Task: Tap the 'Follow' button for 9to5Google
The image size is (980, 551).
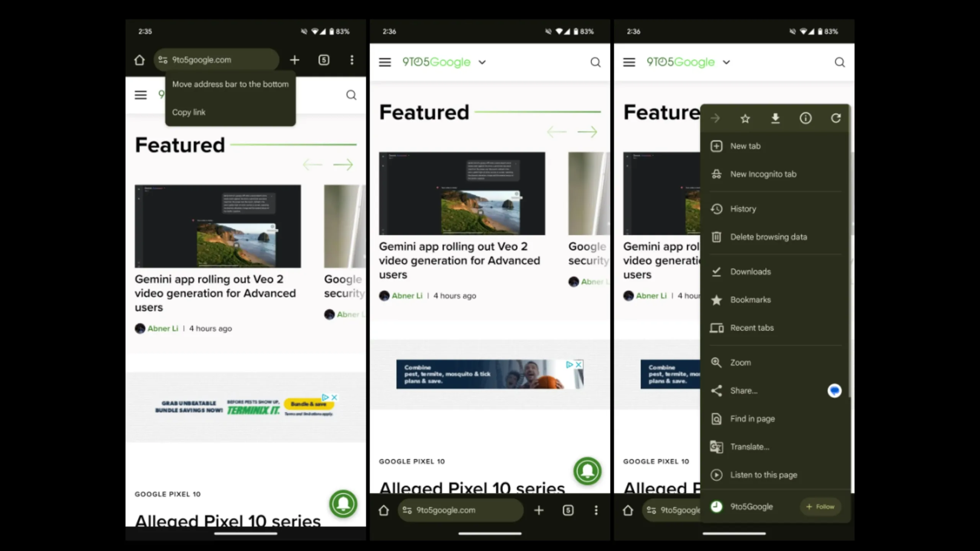Action: [x=820, y=507]
